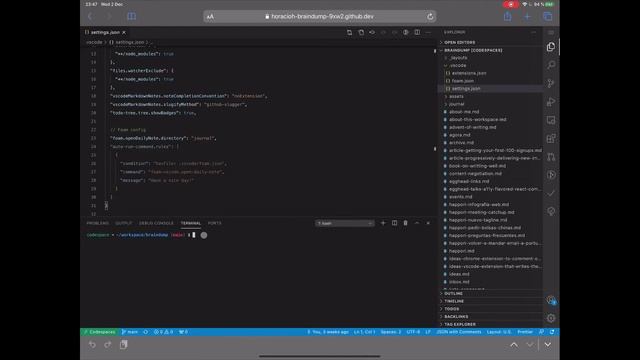Click errors and warnings count in status bar

click(163, 332)
